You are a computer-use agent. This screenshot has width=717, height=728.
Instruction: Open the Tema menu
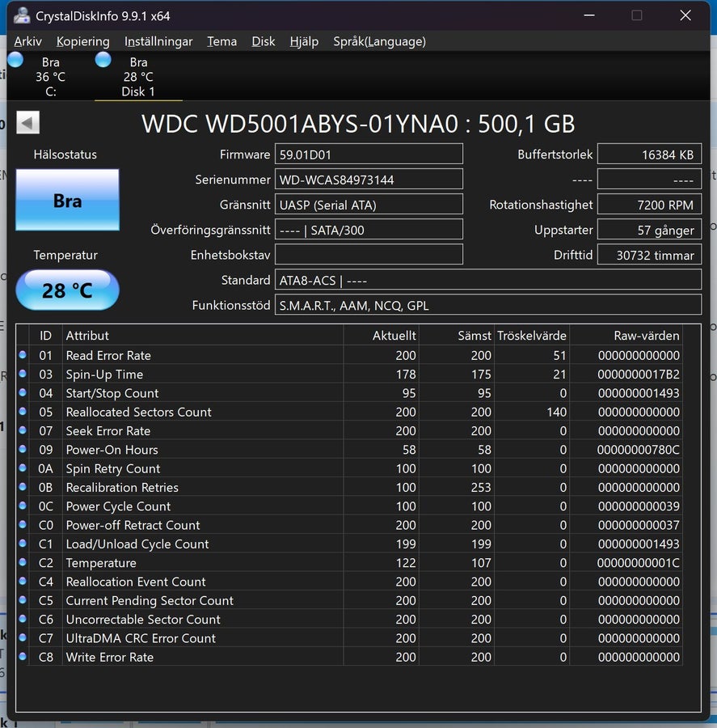(221, 41)
